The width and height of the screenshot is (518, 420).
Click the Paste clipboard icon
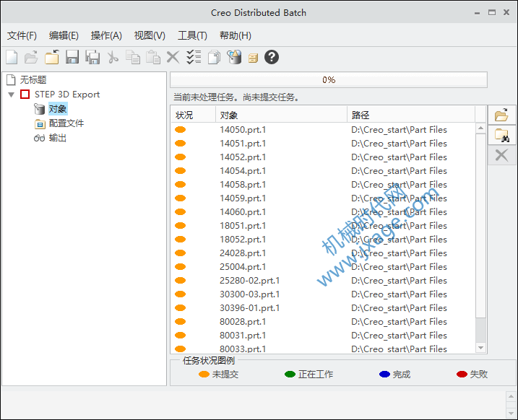tap(153, 57)
